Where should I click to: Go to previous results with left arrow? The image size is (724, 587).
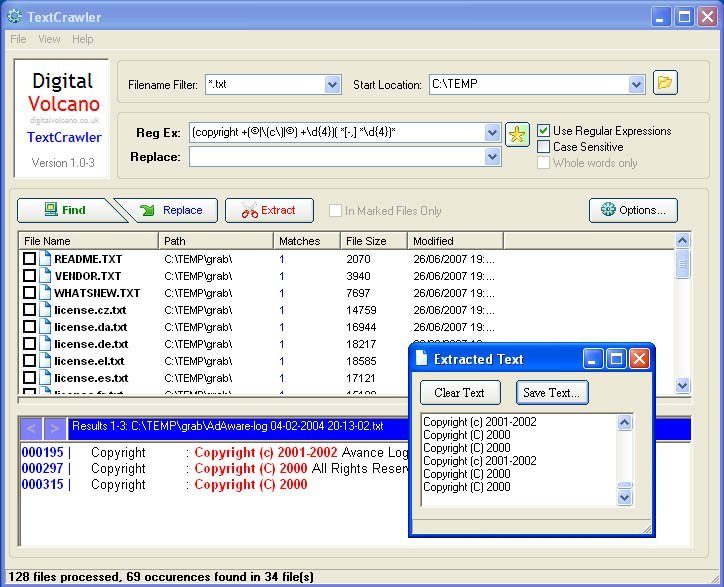(31, 429)
